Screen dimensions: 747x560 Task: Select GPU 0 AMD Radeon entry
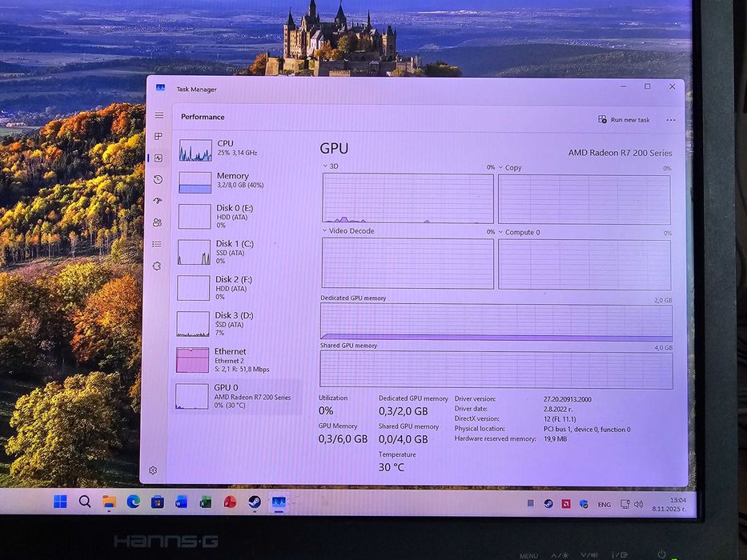pyautogui.click(x=239, y=396)
